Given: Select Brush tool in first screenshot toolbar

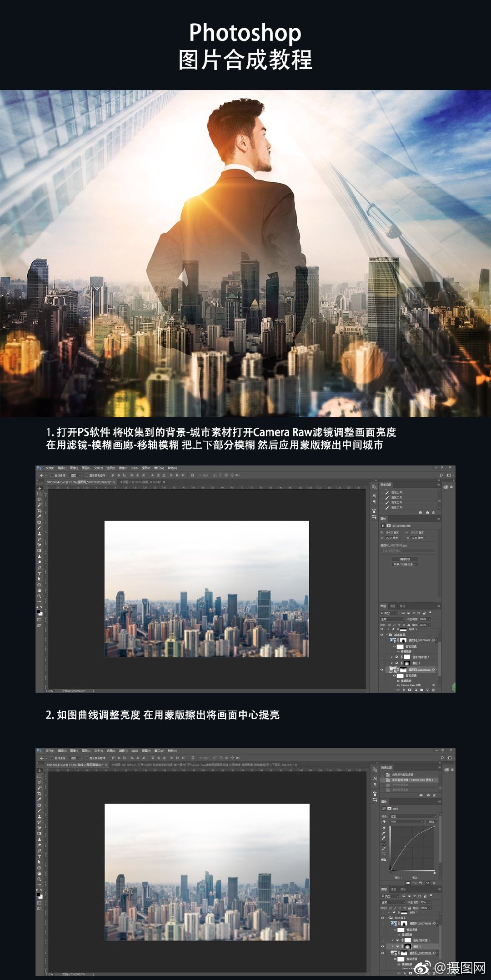Looking at the screenshot, I should click(x=39, y=528).
